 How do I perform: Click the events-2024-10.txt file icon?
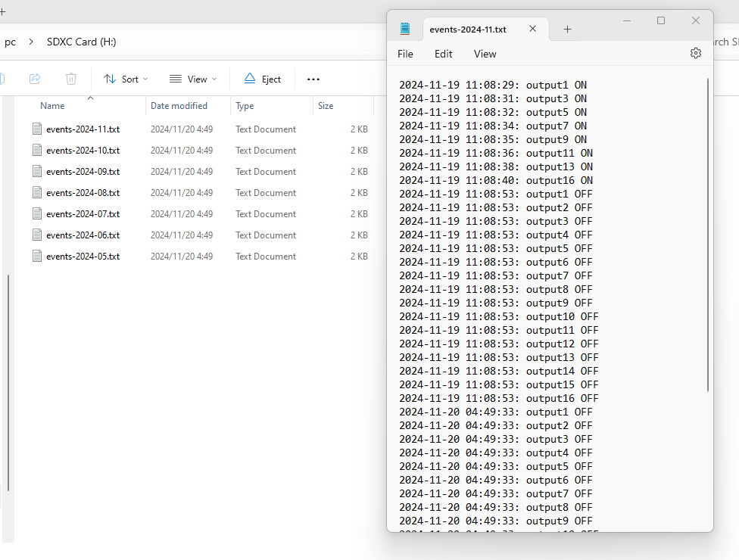pos(37,150)
